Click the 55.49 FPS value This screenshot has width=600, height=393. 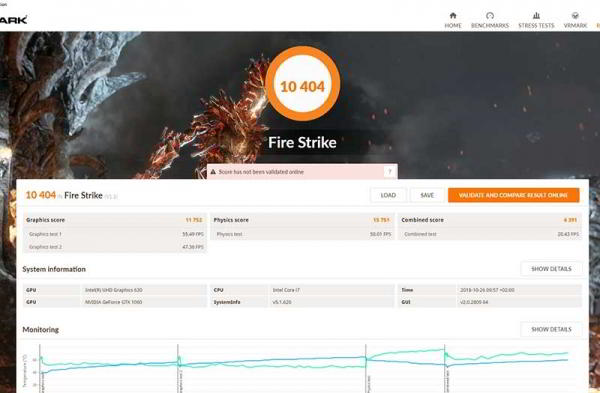193,234
